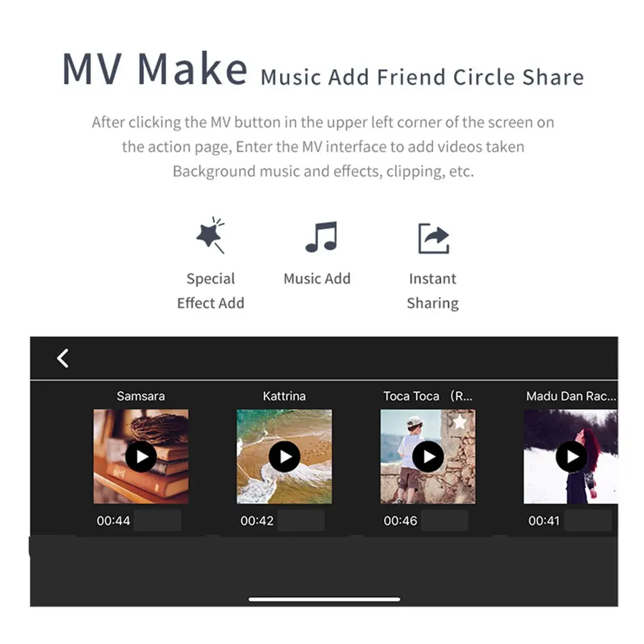Select the Toca Toca (R... track title
The height and width of the screenshot is (644, 644).
coord(428,396)
